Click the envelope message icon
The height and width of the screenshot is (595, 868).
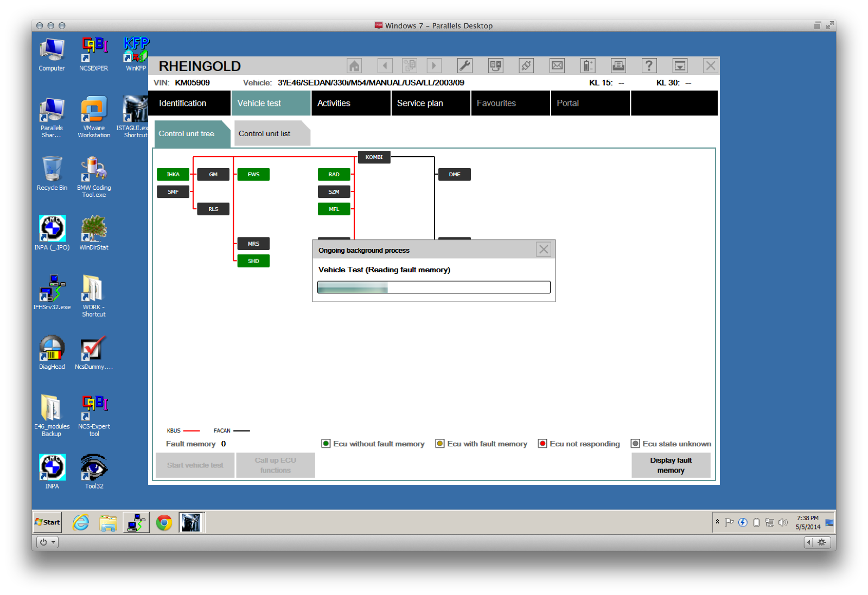[557, 66]
